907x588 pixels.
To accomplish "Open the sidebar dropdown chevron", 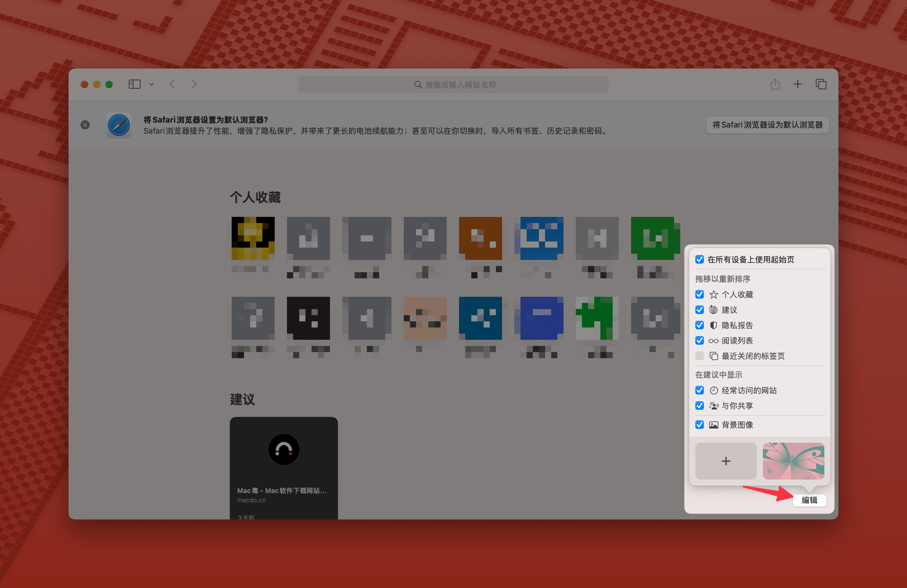I will click(152, 84).
